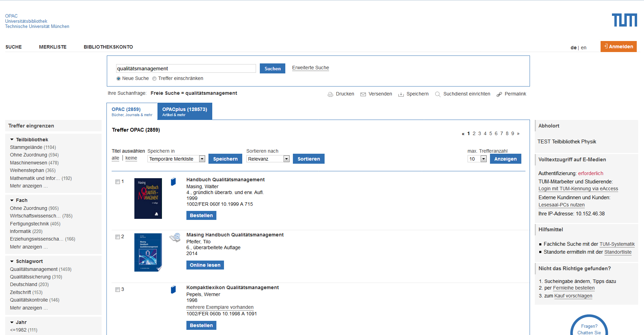The height and width of the screenshot is (335, 644).
Task: Click the Anzeigen button
Action: (505, 159)
